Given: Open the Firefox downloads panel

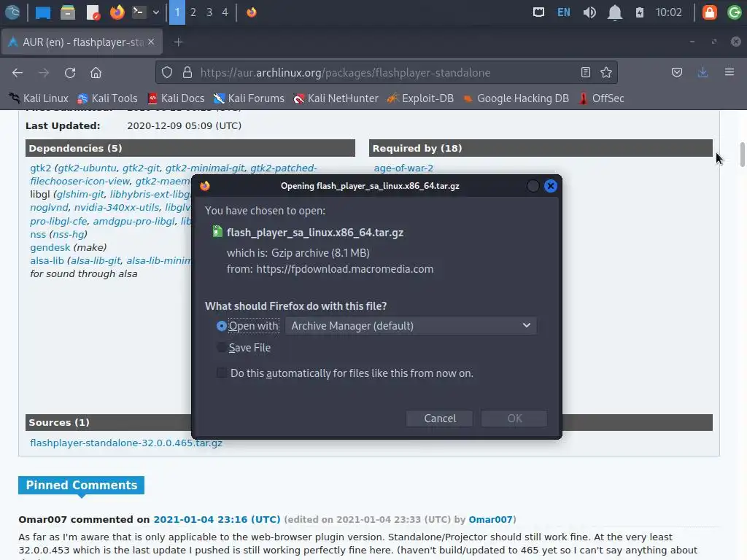Looking at the screenshot, I should (703, 72).
